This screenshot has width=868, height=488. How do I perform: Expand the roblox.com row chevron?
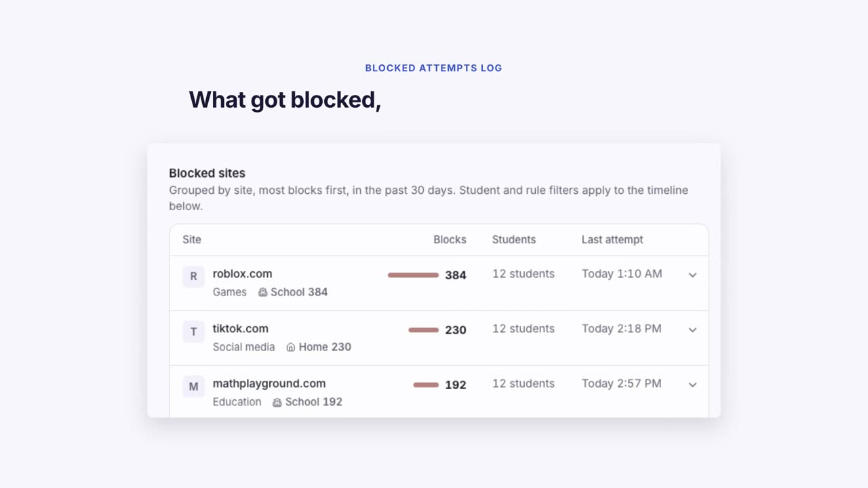click(692, 274)
